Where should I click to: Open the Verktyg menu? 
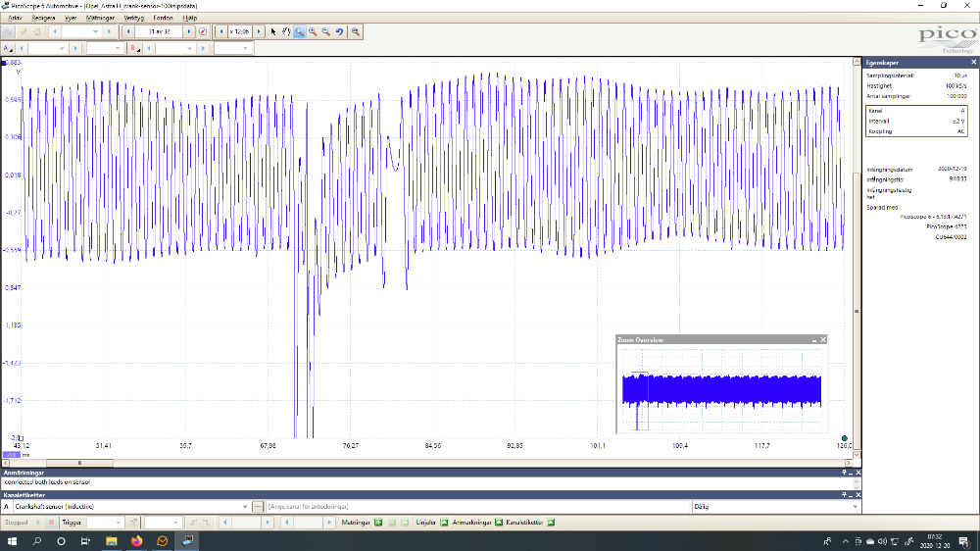(x=132, y=17)
